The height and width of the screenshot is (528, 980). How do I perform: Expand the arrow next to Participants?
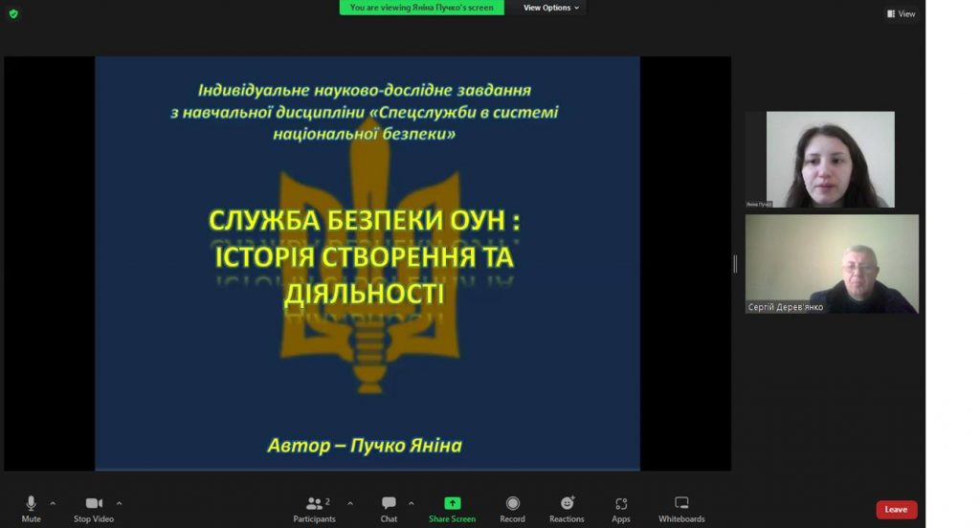[x=350, y=503]
